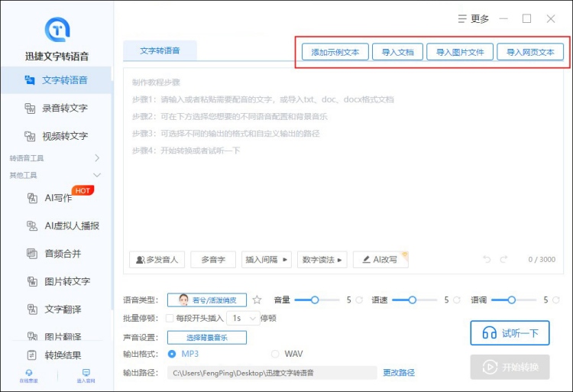Click the 导入网页文本 button

click(530, 52)
